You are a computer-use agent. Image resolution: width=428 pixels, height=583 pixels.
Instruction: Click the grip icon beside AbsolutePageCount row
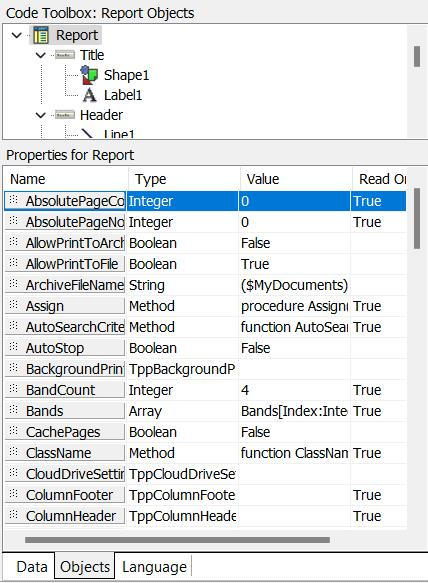pos(13,200)
